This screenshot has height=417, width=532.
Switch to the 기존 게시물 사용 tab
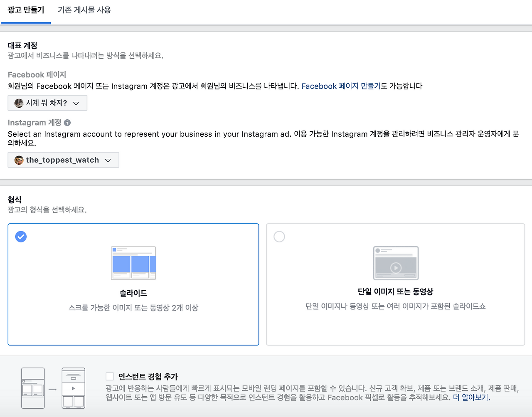[84, 10]
